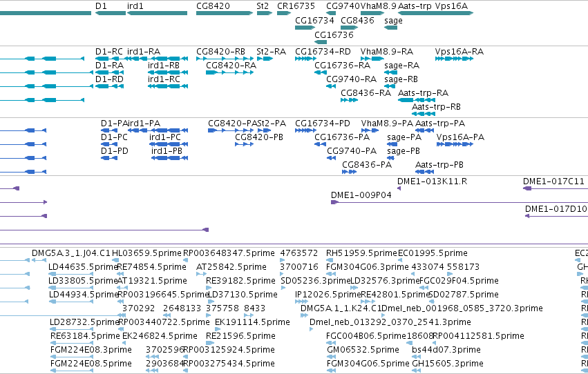588x374 pixels.
Task: Select protein Aats-trp-PB
Action: coord(439,165)
